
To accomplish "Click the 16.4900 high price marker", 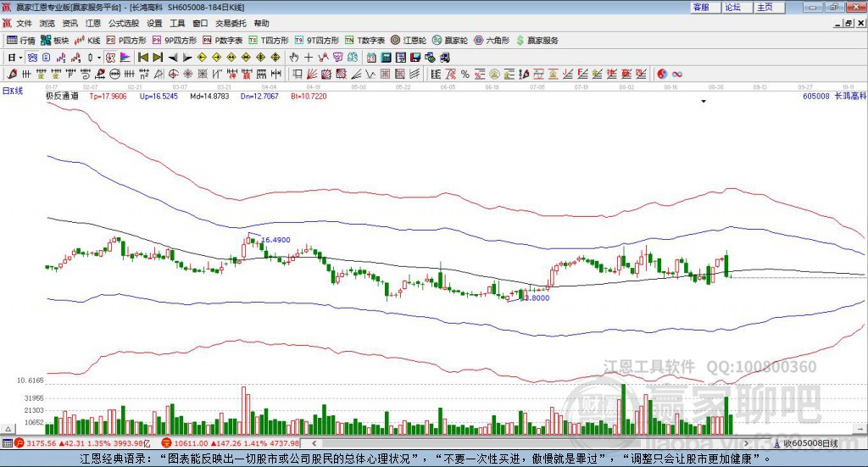I will pyautogui.click(x=275, y=240).
